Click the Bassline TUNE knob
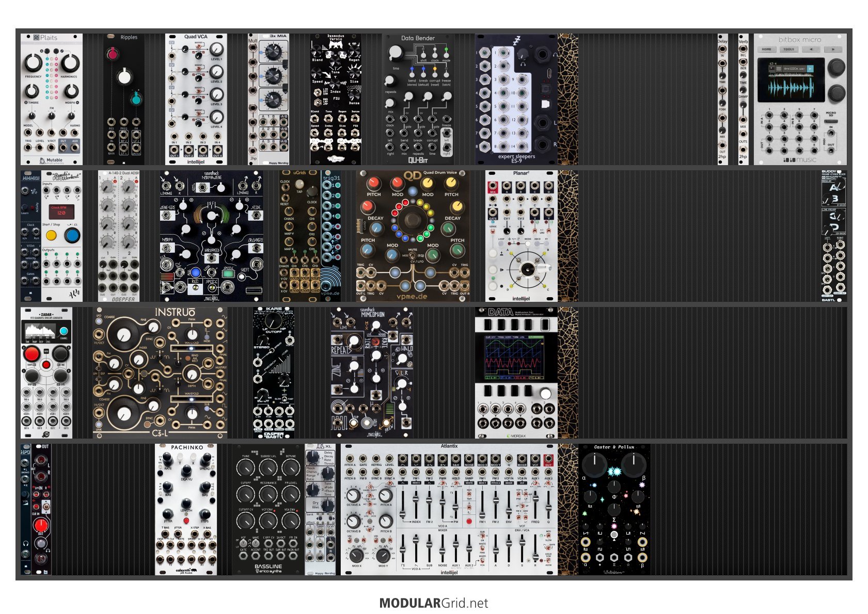 tap(246, 467)
